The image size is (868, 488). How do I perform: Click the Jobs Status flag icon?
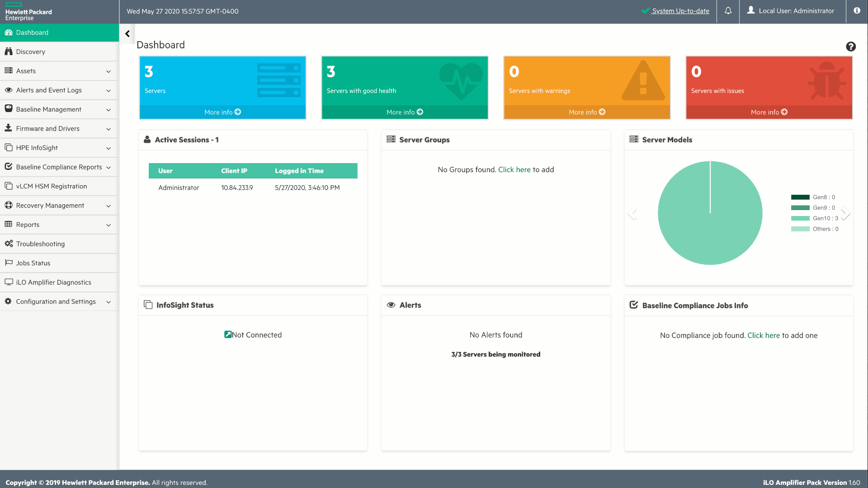tap(9, 263)
